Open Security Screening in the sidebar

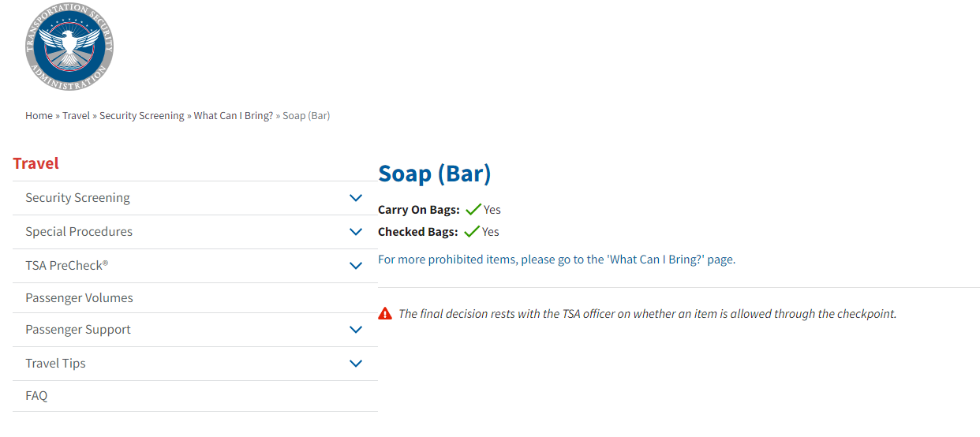pos(77,198)
